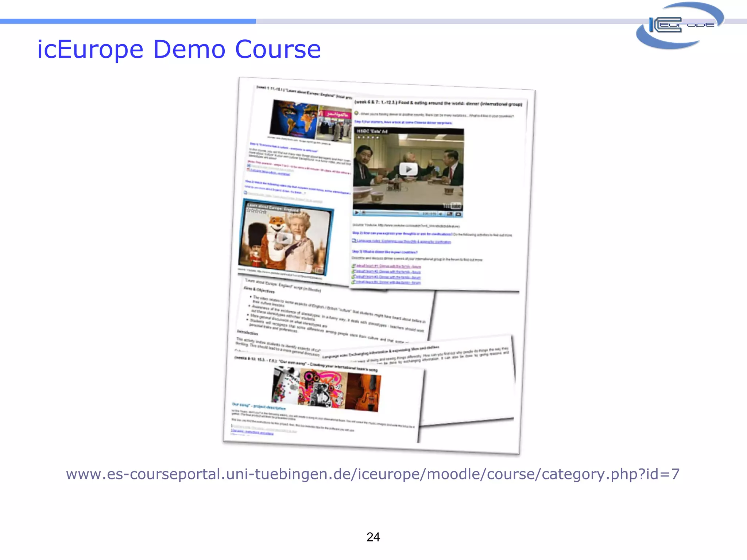Click the Our song project description heading
The image size is (747, 560).
pos(259,406)
